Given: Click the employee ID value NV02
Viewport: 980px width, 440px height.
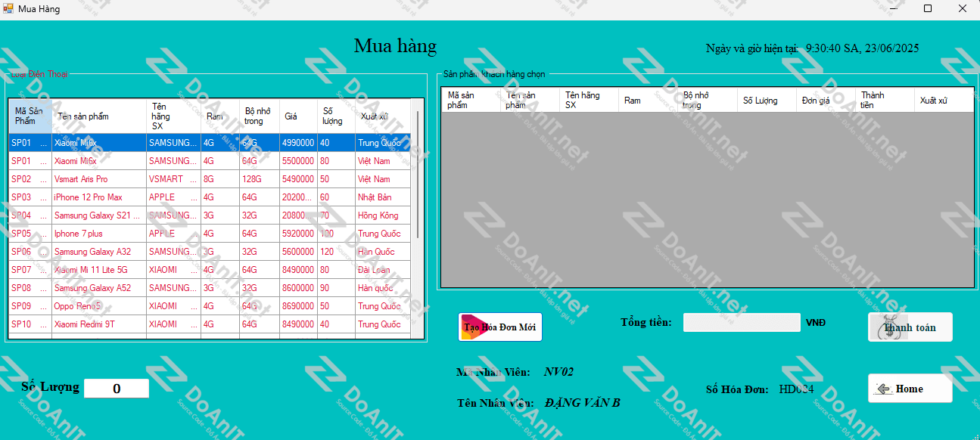Looking at the screenshot, I should [558, 372].
